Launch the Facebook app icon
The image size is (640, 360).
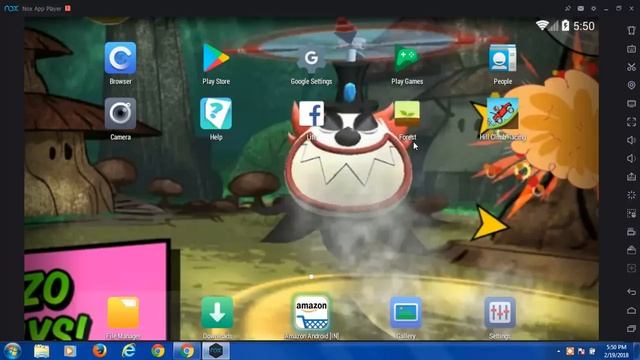pos(311,113)
